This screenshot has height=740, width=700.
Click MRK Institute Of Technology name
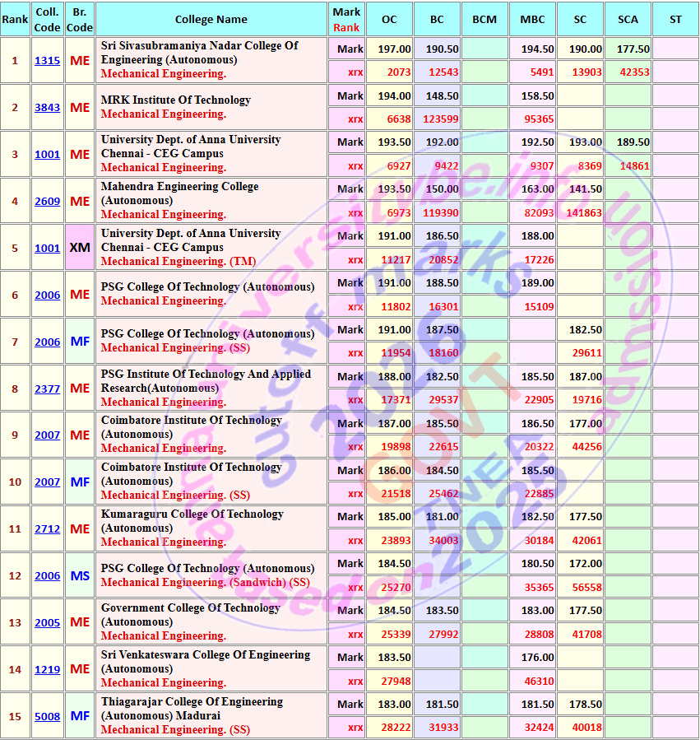click(175, 100)
